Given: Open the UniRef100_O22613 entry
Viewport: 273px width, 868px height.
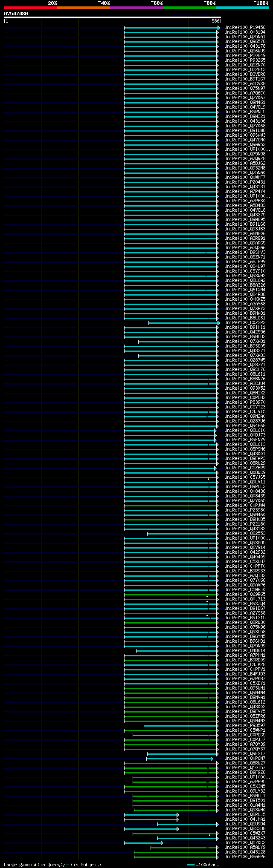Looking at the screenshot, I should click(x=245, y=70).
